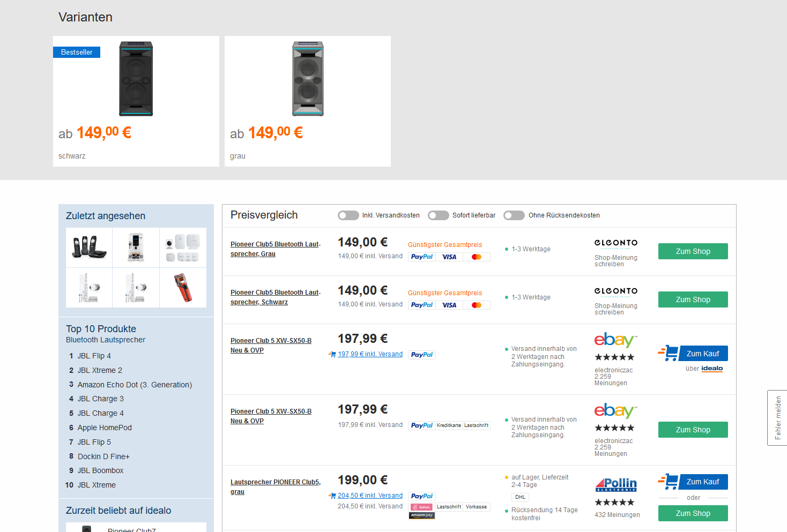Open recently viewed cordless phones thumbnail
Viewport: 787px width, 532px height.
[89, 248]
